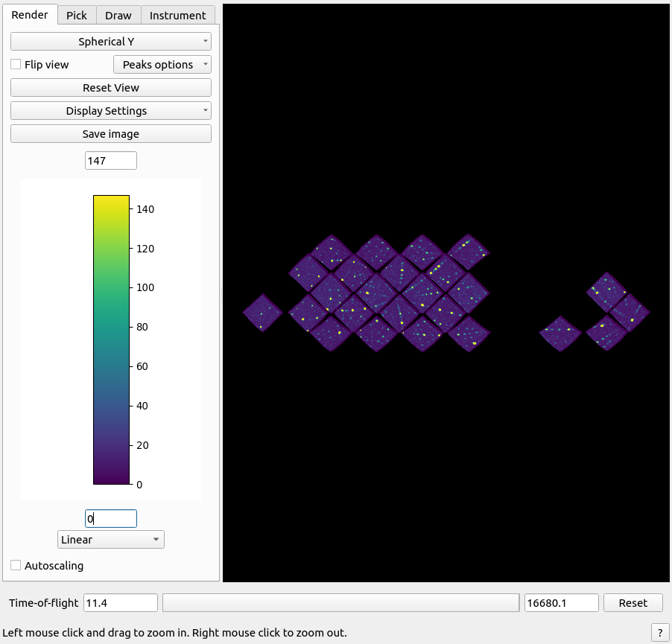Open the Display Settings dropdown
The image size is (672, 644).
[x=111, y=111]
